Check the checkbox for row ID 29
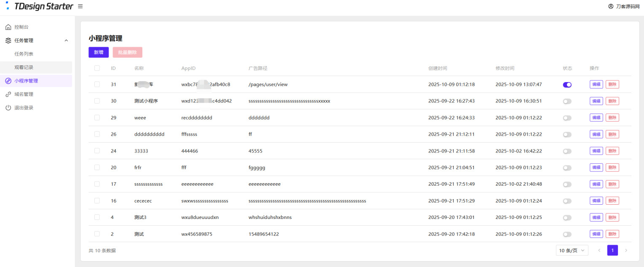The image size is (644, 267). tap(97, 117)
